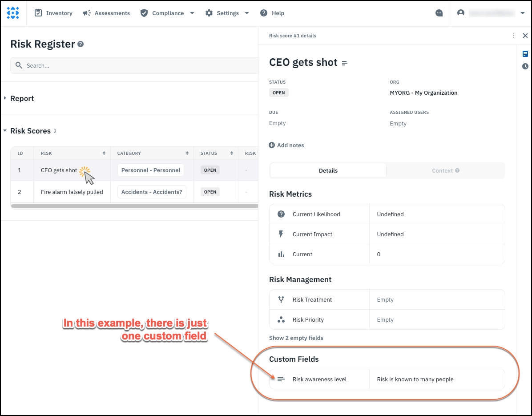This screenshot has height=416, width=532.
Task: Click the help icon beside Risk Register title
Action: (x=81, y=44)
